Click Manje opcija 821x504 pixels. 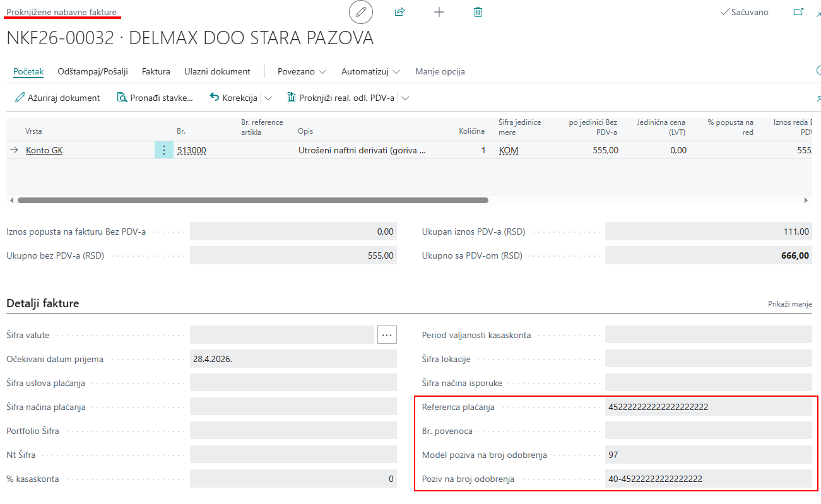(x=440, y=71)
